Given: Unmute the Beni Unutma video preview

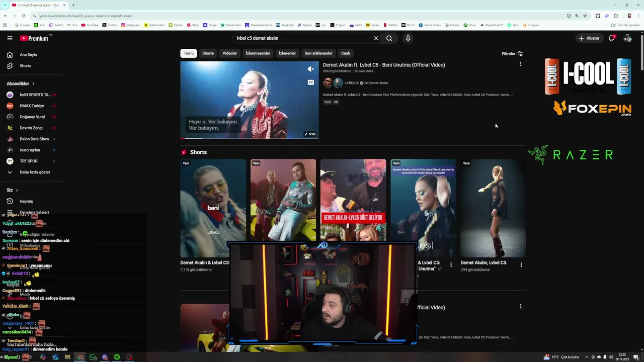Looking at the screenshot, I should 311,69.
